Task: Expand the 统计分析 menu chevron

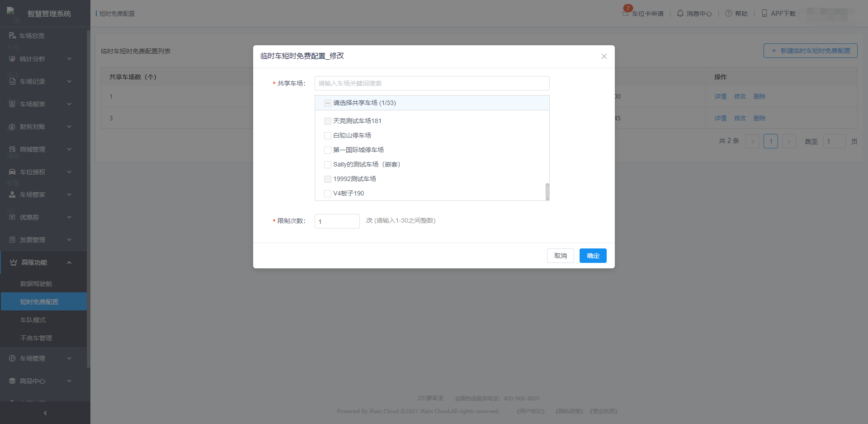Action: pos(69,59)
